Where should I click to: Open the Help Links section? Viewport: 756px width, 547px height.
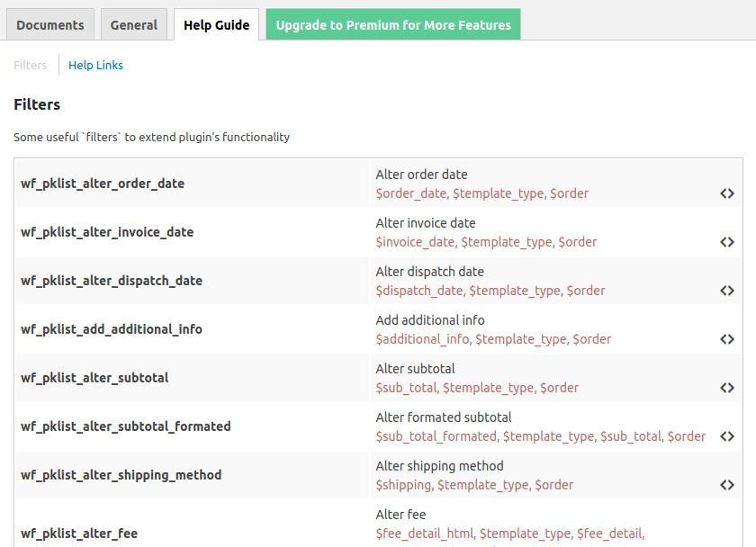coord(95,65)
